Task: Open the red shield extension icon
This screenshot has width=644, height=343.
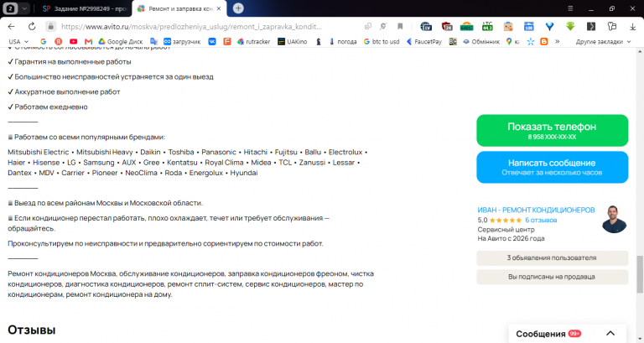Action: click(x=446, y=26)
